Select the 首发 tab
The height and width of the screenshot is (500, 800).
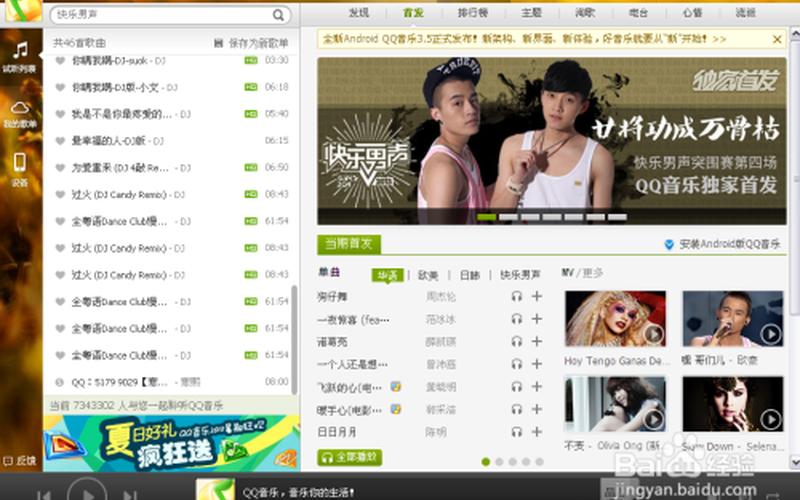point(413,13)
